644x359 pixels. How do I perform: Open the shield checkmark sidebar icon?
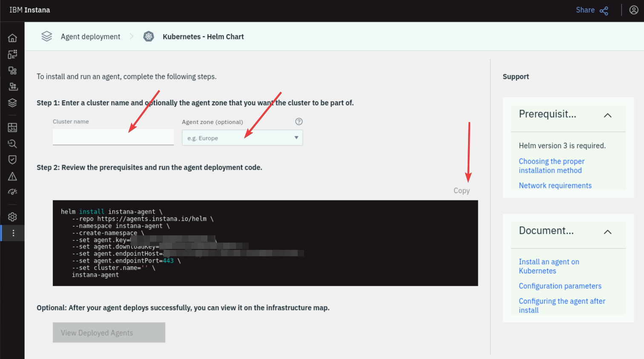coord(12,160)
